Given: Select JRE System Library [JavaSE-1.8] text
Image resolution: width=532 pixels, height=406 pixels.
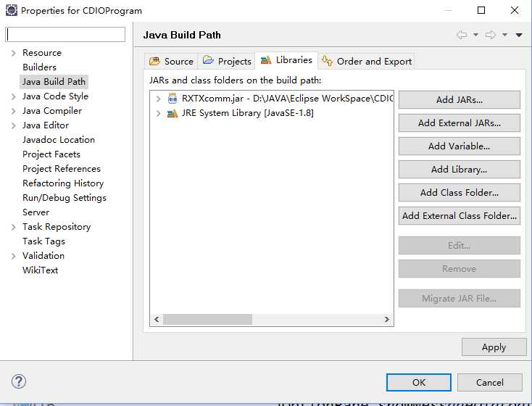Looking at the screenshot, I should (248, 113).
